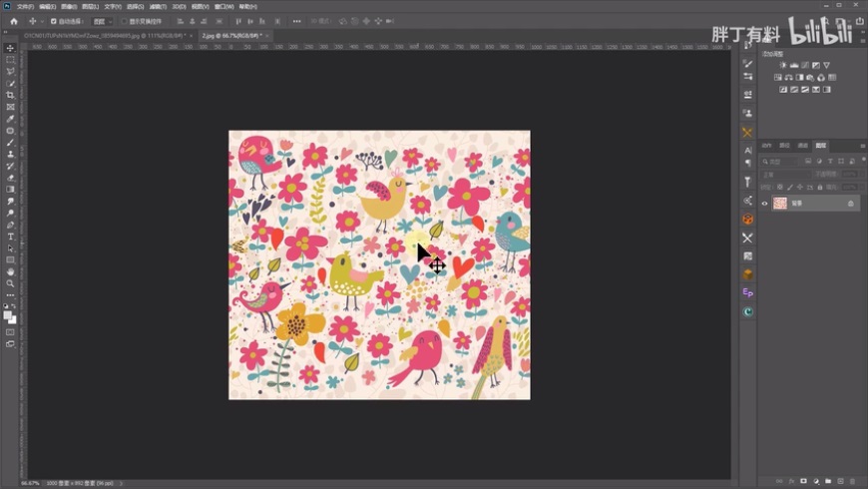The image size is (868, 489).
Task: Open the Filter menu
Action: pos(158,7)
